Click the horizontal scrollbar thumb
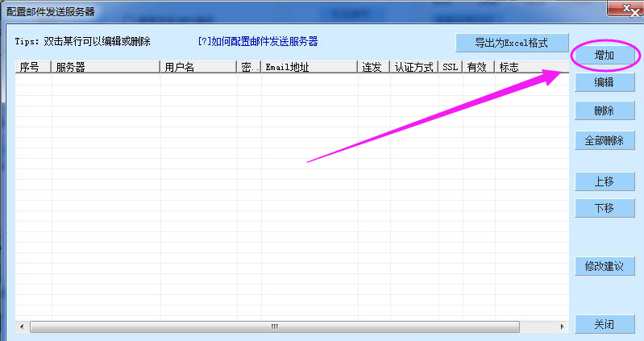This screenshot has height=341, width=644. coord(275,327)
